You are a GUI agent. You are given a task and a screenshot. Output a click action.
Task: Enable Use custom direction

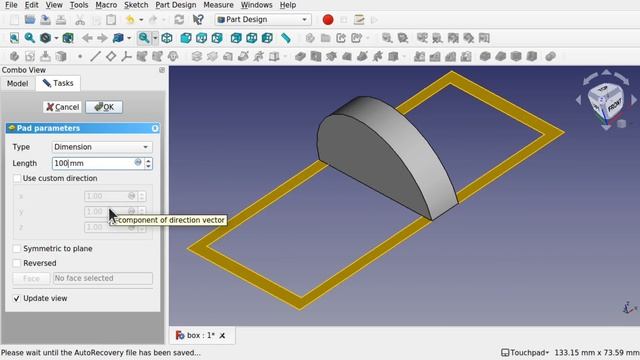[x=17, y=178]
